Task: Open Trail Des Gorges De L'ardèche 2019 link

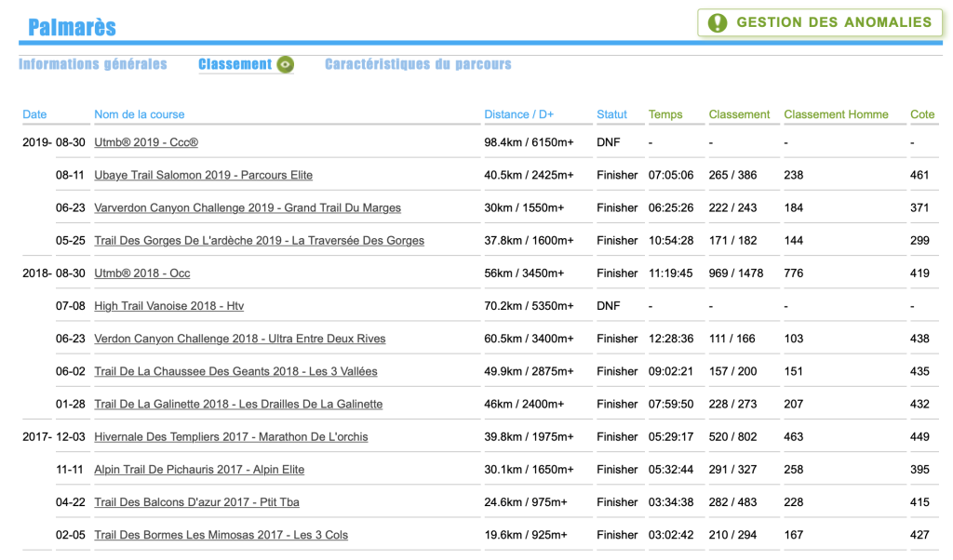Action: (x=259, y=240)
